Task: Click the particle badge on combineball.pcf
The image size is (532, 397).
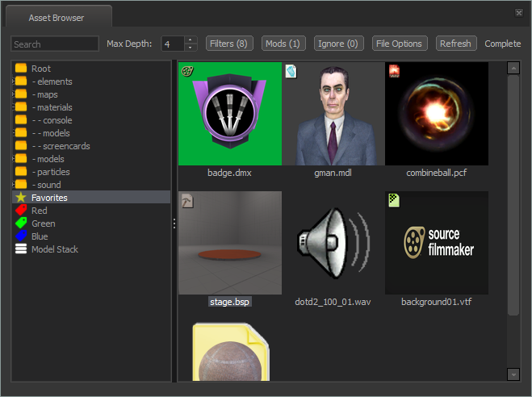Action: (394, 71)
